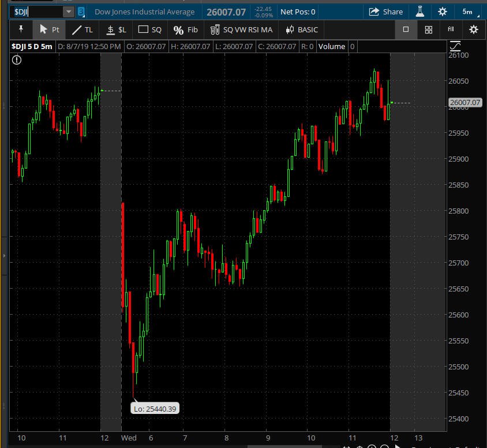Image resolution: width=487 pixels, height=448 pixels.
Task: Click the L: 26007.07 low value
Action: (x=234, y=47)
